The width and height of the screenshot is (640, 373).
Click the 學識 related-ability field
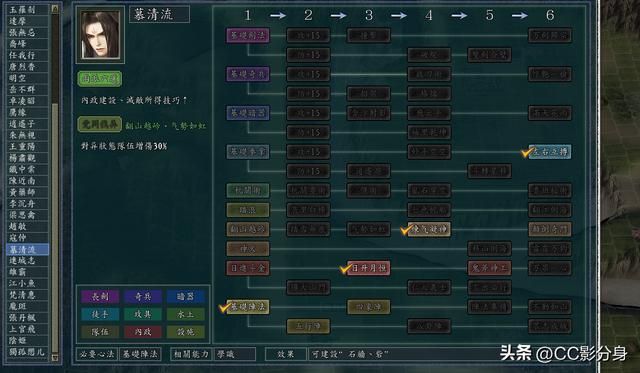tap(235, 354)
